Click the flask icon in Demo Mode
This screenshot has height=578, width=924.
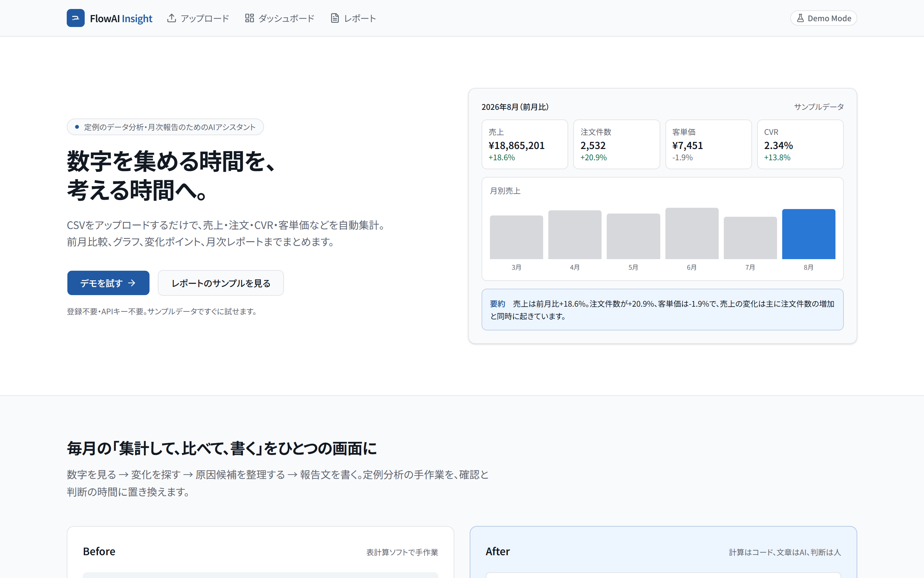point(800,18)
